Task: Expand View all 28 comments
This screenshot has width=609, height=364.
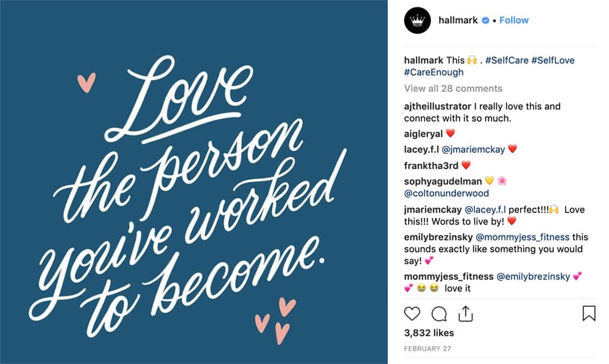Action: pyautogui.click(x=453, y=88)
